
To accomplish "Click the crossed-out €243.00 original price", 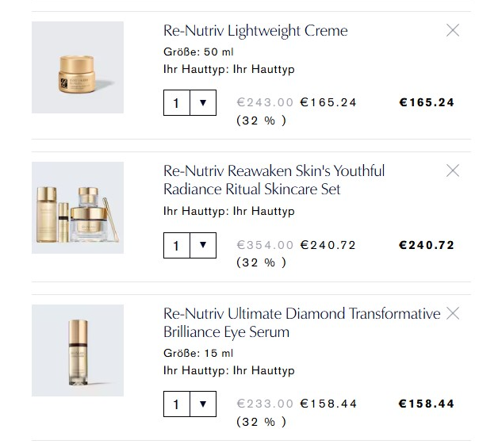I will [265, 102].
